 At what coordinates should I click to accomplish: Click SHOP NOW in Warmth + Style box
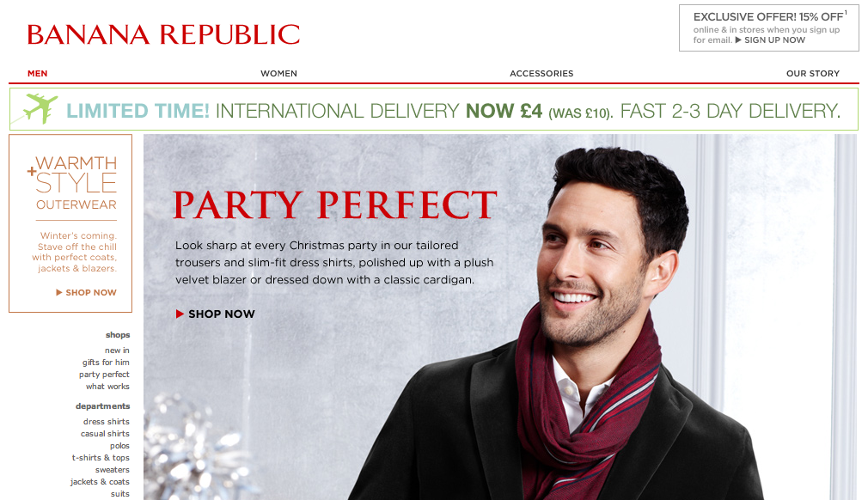(x=91, y=293)
